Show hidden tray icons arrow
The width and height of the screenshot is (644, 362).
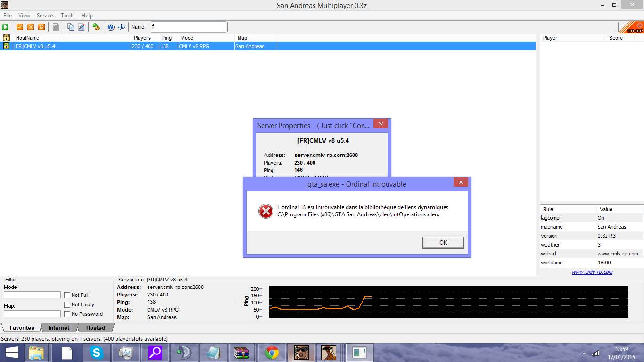(584, 353)
